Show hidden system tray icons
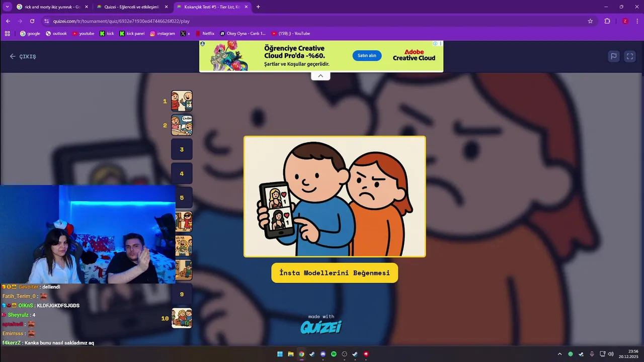This screenshot has width=644, height=362. (559, 354)
